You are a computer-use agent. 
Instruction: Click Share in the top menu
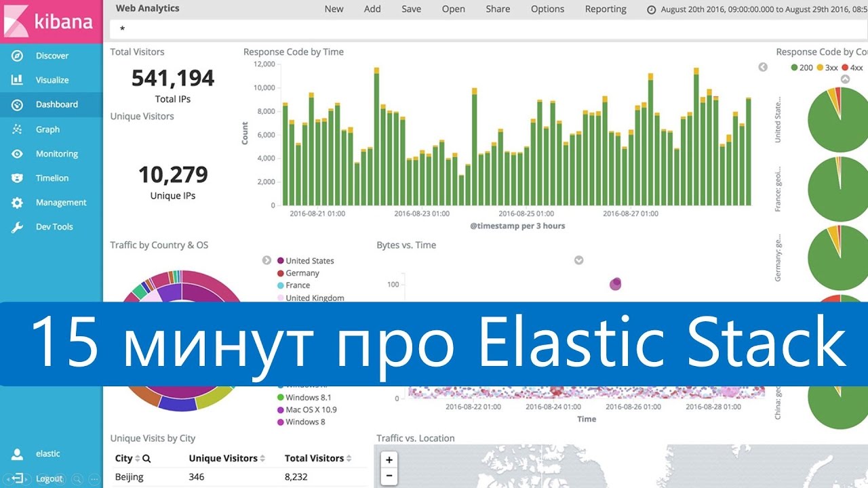(x=498, y=9)
